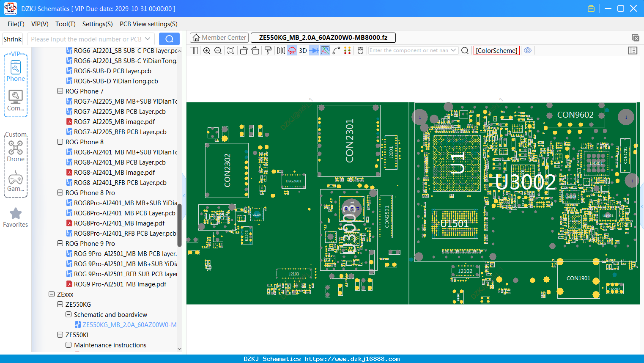Image resolution: width=644 pixels, height=363 pixels.
Task: Rotate the board counter-clockwise
Action: click(x=244, y=50)
